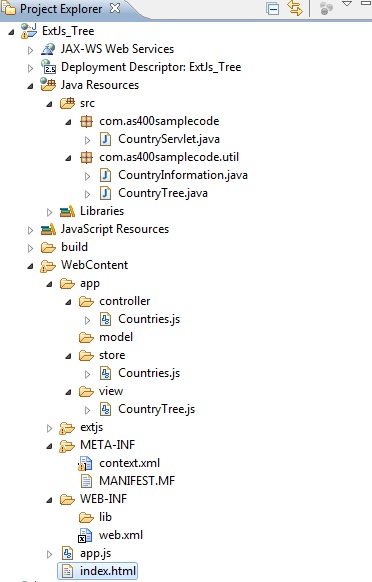Click the com.as400samplecode package icon
372x582 pixels.
(87, 121)
